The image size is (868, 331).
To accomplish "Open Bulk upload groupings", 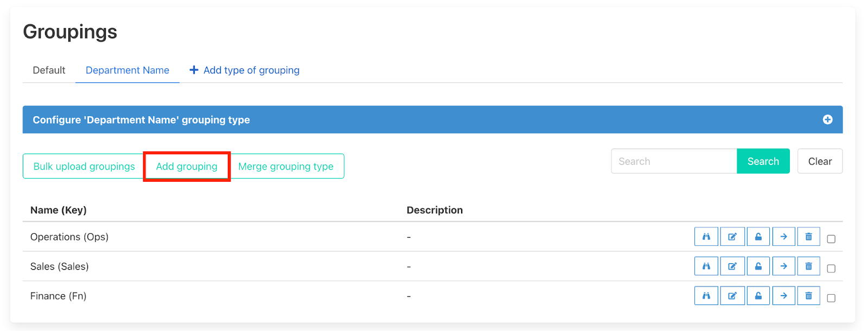I will point(84,167).
